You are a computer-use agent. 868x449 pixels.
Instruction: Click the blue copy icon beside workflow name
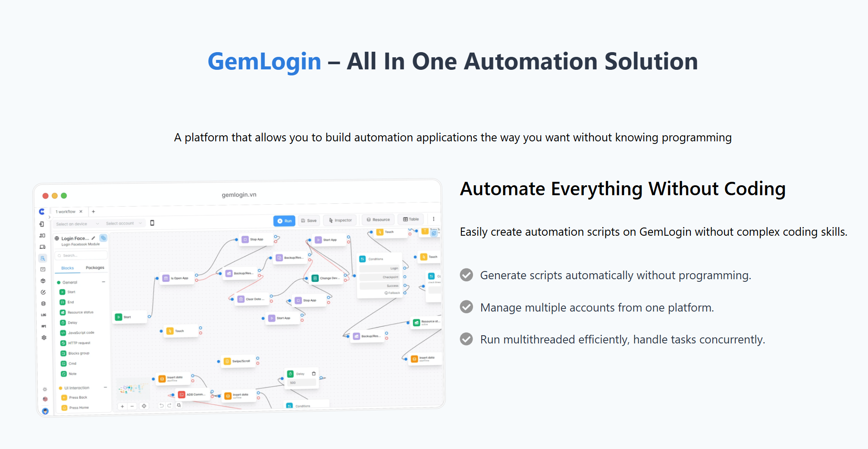click(x=103, y=238)
